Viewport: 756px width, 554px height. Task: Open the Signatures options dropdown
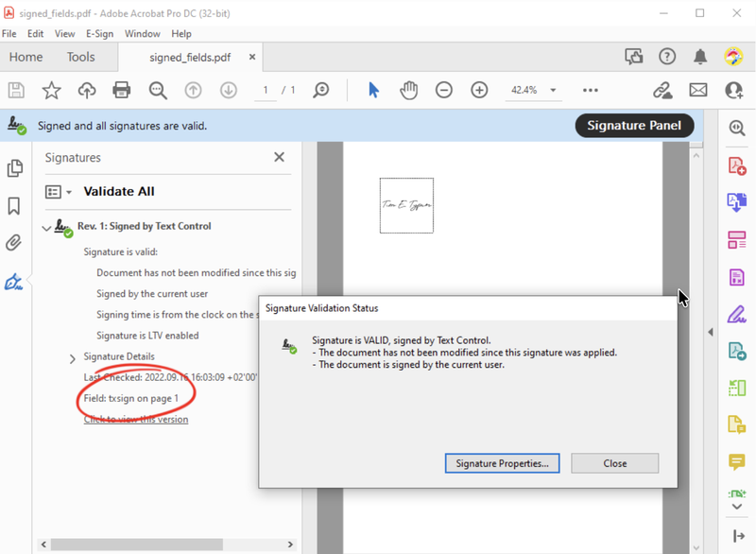59,192
